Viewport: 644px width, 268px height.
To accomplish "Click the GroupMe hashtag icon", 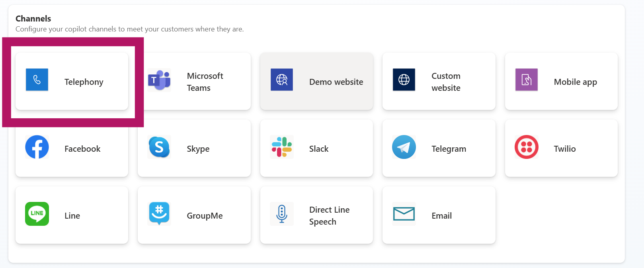I will click(x=159, y=213).
